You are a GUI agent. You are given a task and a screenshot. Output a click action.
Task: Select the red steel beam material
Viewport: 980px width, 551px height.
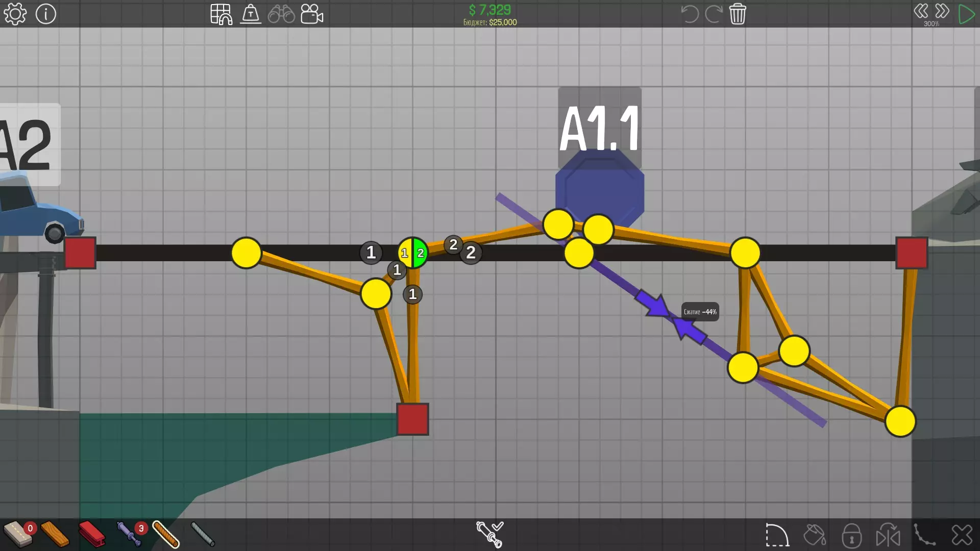point(92,534)
